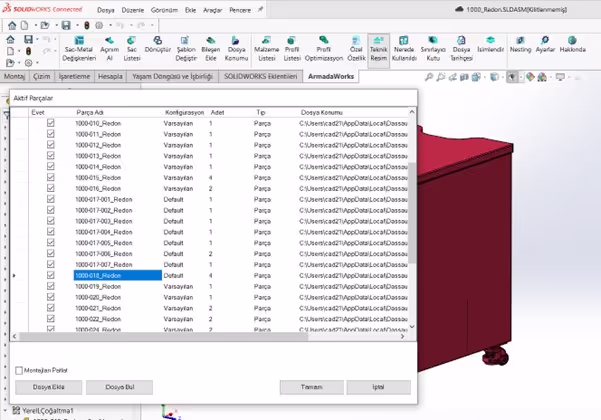Click the Dosya Bul button
601x420 pixels.
click(x=120, y=387)
